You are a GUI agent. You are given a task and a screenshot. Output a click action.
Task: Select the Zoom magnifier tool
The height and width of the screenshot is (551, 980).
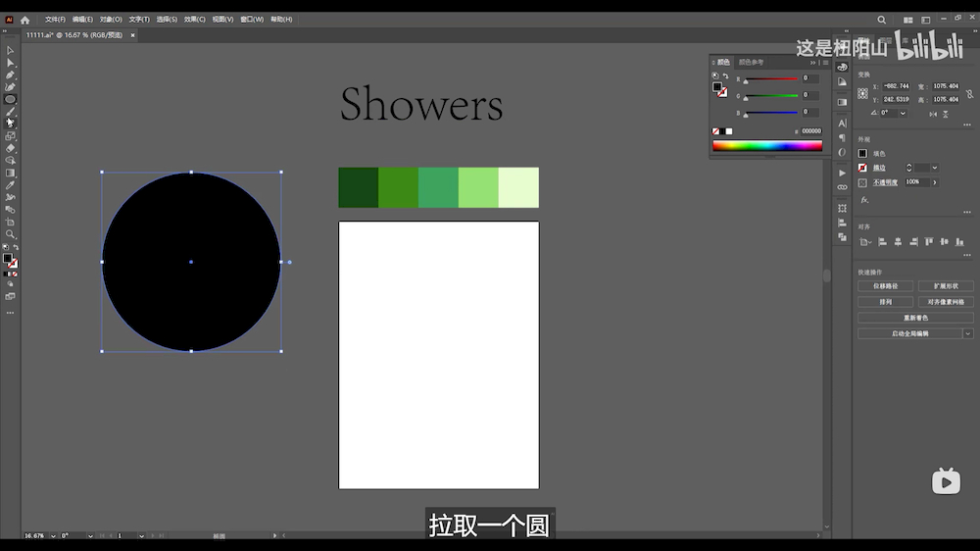[x=10, y=234]
